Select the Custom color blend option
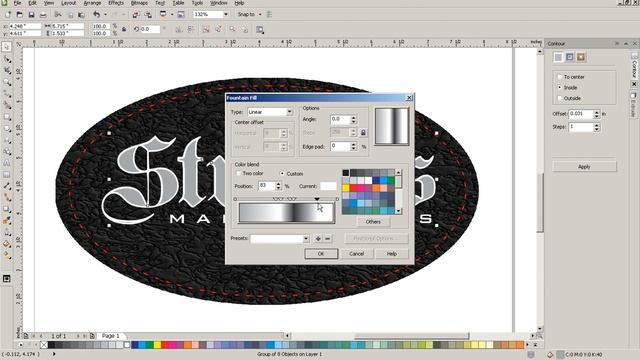This screenshot has width=640, height=360. pos(282,173)
